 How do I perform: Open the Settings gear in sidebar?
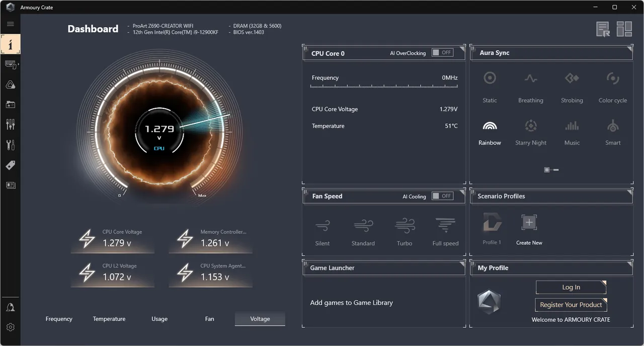(10, 327)
